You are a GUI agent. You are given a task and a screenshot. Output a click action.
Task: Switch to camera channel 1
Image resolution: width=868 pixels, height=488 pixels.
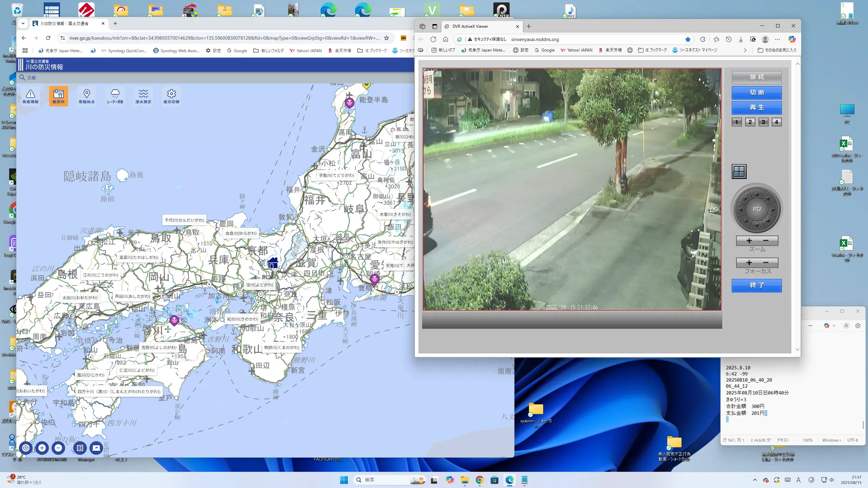coord(736,122)
